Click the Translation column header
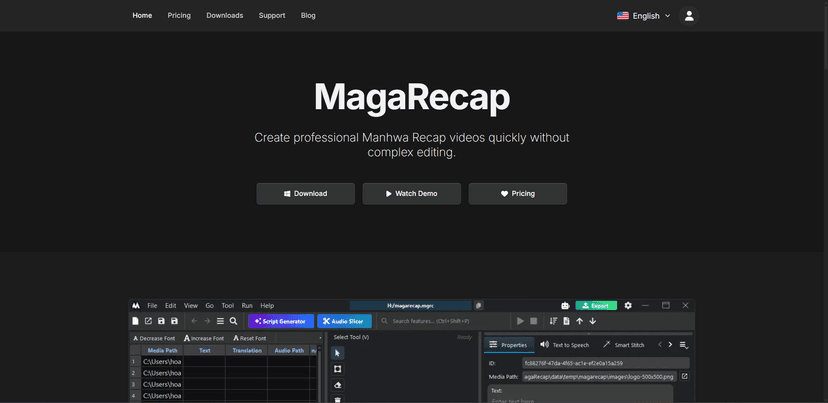 pyautogui.click(x=247, y=350)
